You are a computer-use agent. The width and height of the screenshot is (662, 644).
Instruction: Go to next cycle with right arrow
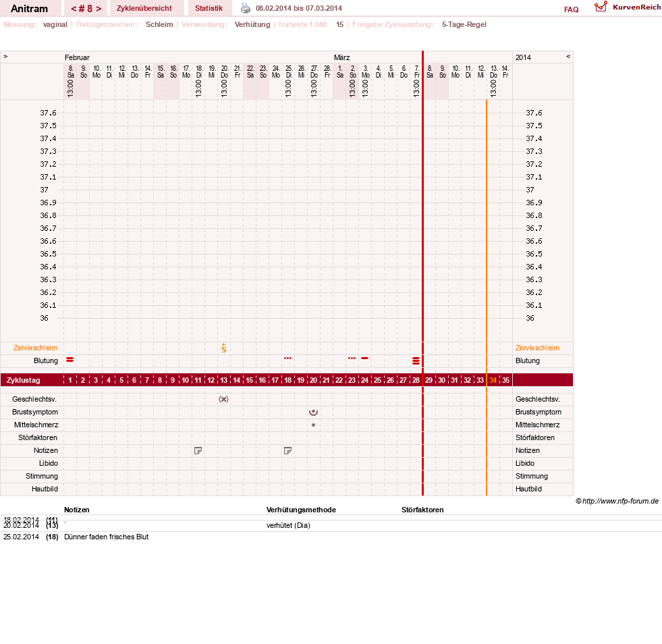click(99, 9)
